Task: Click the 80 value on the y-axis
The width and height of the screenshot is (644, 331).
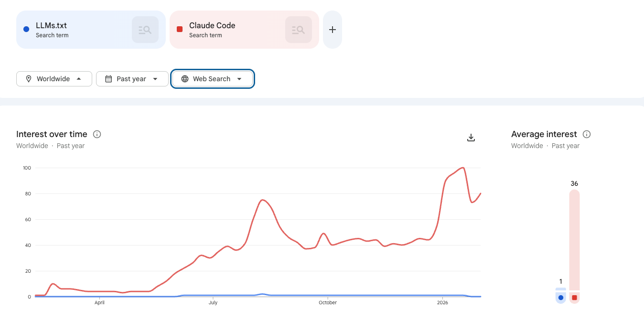Action: [28, 194]
